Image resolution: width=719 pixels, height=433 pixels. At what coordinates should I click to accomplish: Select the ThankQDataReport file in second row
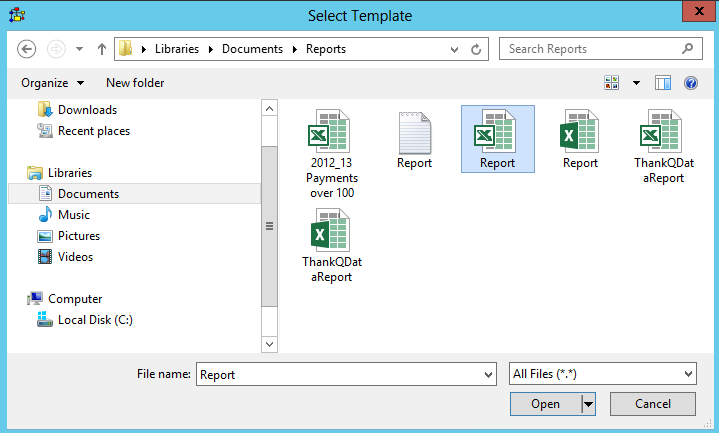(x=331, y=245)
